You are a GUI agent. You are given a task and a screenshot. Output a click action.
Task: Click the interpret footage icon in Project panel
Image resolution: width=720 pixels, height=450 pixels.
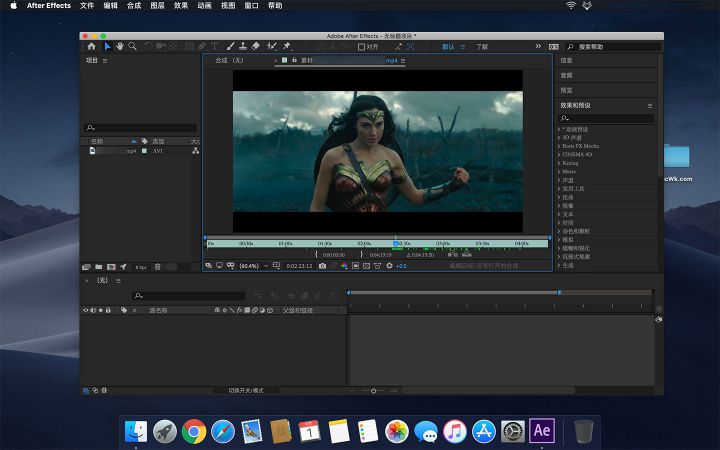[86, 267]
